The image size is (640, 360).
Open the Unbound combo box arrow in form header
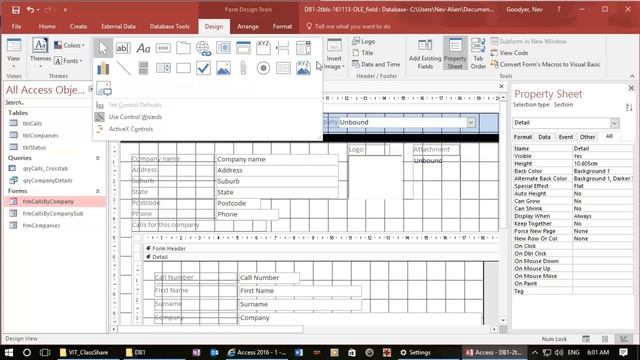tap(471, 122)
